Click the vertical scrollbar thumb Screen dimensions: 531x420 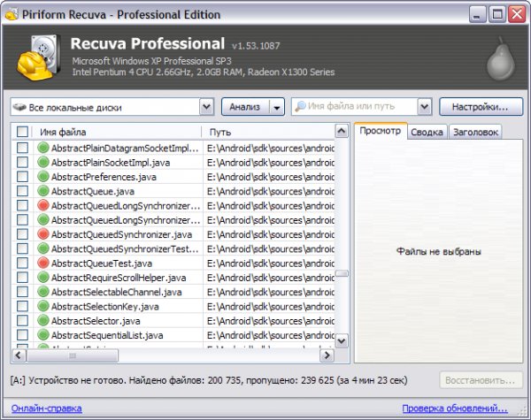click(x=342, y=273)
